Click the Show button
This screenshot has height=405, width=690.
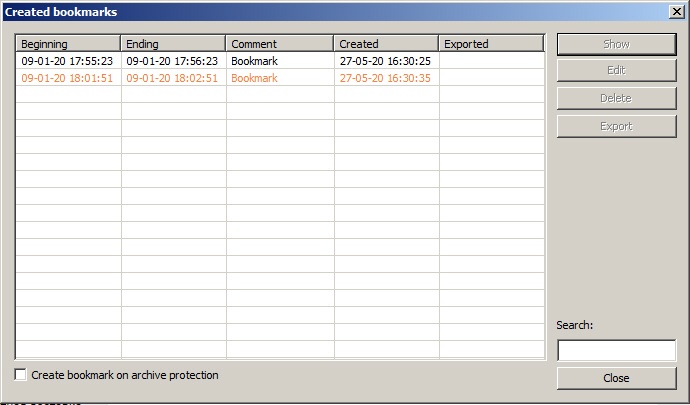tap(617, 44)
